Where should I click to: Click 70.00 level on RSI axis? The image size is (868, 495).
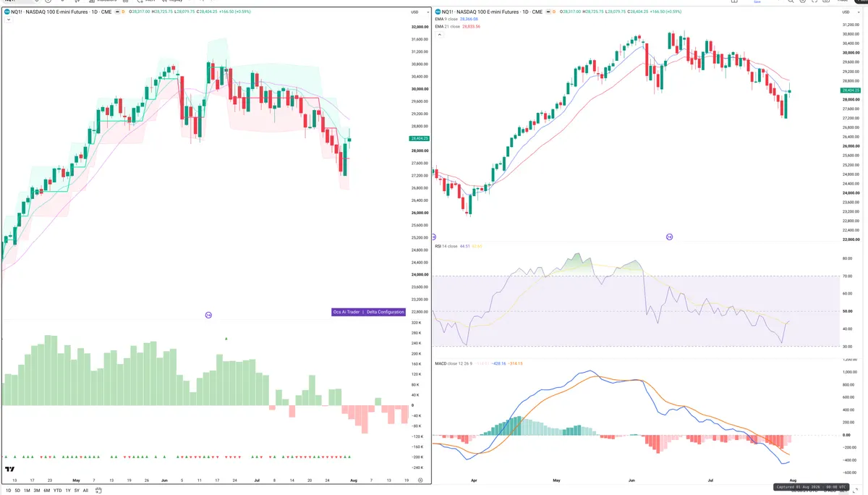(847, 276)
